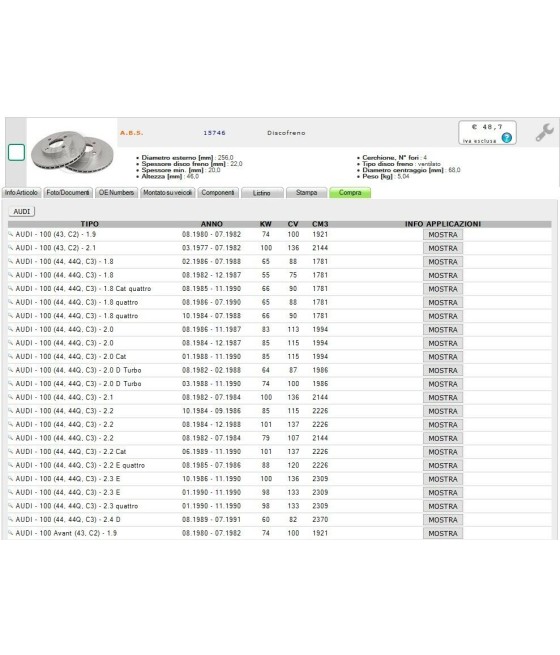This screenshot has height=655, width=560.
Task: Open the brake disc product thumbnail
Action: coord(72,152)
